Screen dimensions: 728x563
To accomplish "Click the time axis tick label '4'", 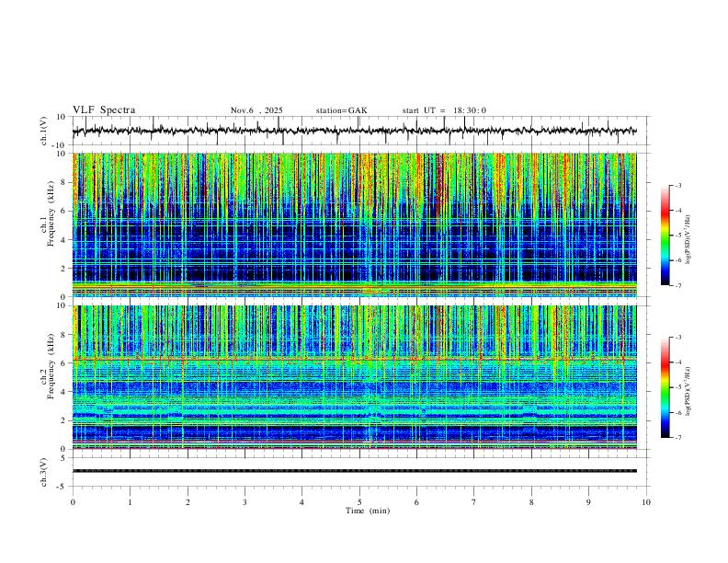I will point(301,502).
